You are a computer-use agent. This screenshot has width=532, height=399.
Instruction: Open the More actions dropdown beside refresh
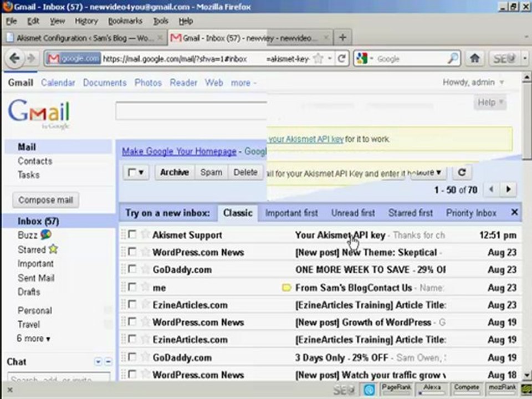coord(428,173)
